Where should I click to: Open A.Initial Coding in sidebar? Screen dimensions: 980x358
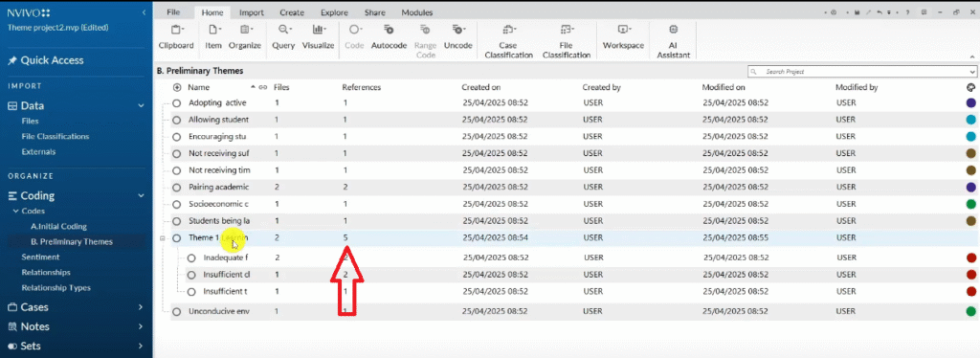[58, 227]
